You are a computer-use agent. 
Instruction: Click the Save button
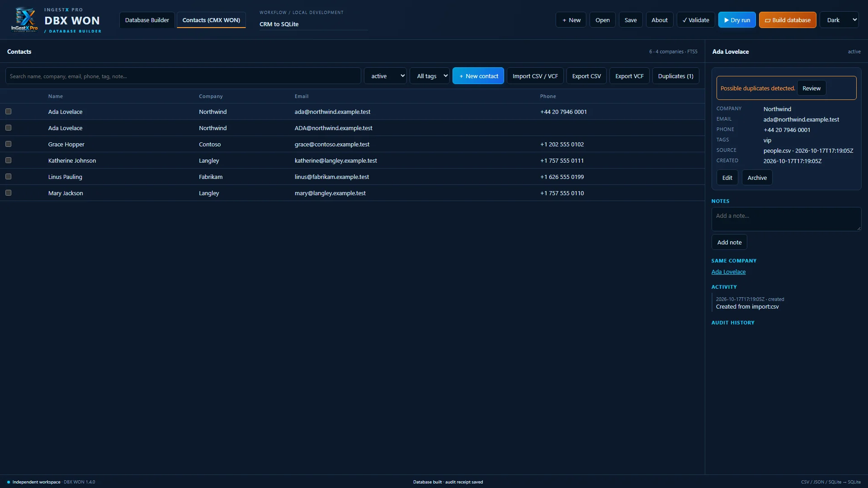[631, 20]
